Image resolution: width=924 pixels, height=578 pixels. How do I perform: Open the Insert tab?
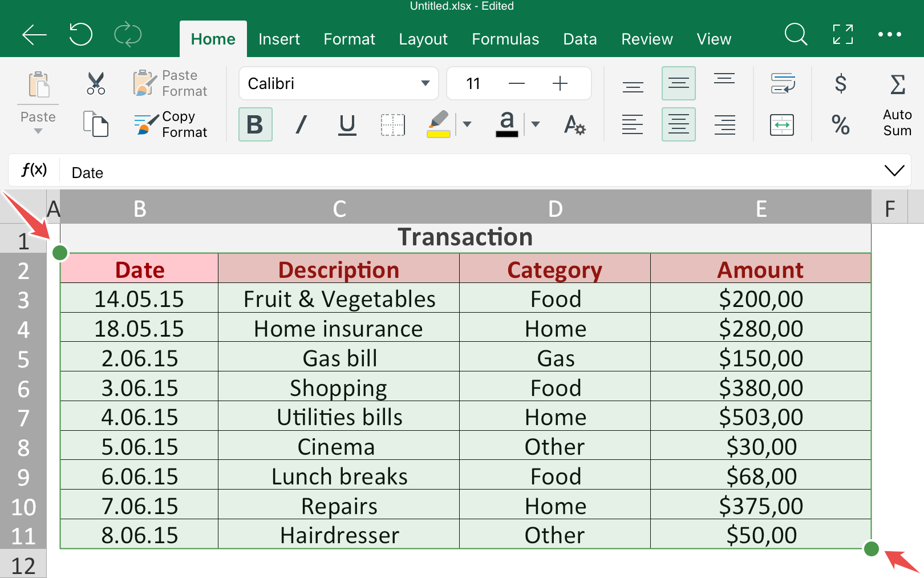pyautogui.click(x=279, y=39)
